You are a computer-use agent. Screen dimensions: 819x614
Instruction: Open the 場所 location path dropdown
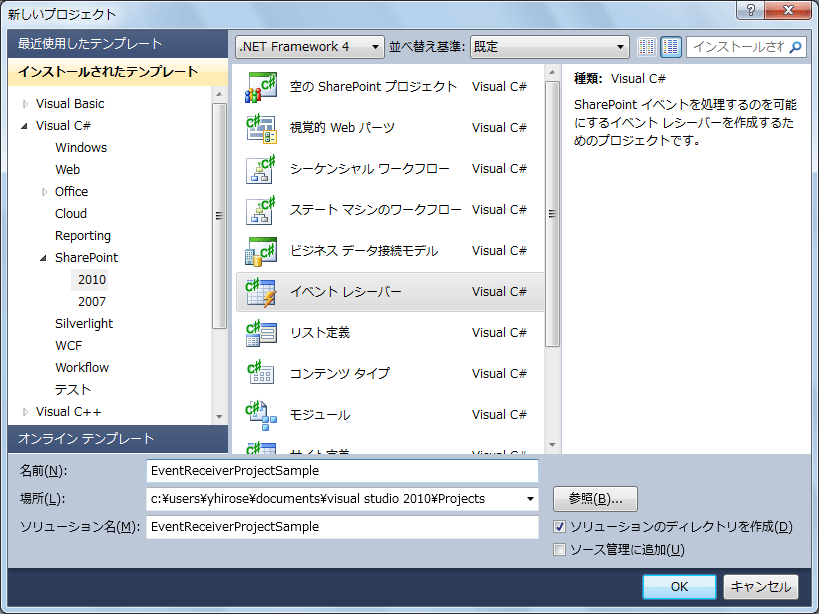[x=530, y=499]
